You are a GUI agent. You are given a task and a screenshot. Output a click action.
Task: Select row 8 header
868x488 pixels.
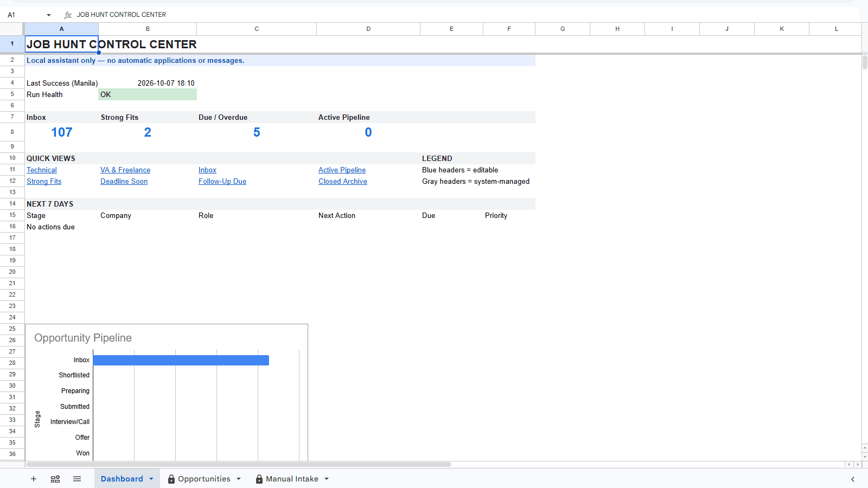click(x=12, y=132)
